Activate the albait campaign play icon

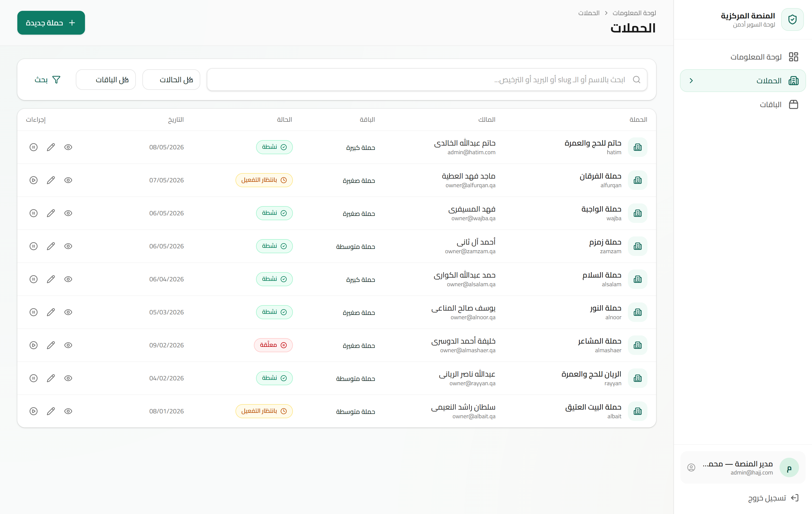pos(33,411)
